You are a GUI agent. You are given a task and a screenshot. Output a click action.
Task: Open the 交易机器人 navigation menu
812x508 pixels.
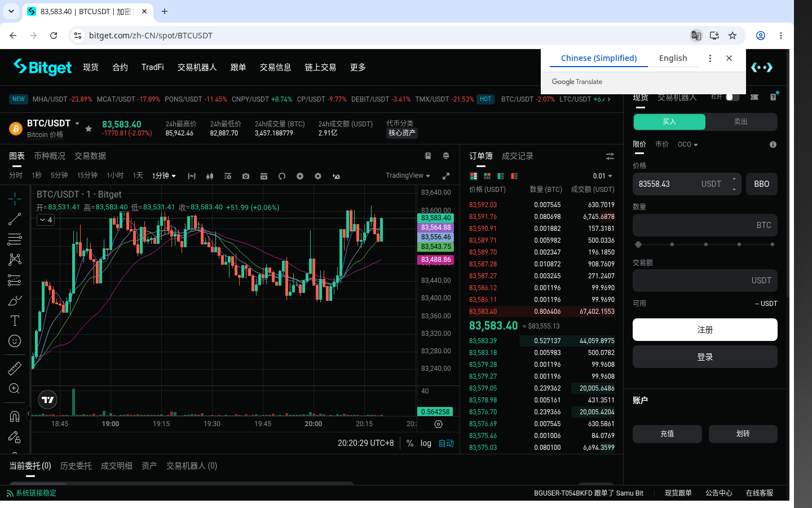click(x=197, y=67)
